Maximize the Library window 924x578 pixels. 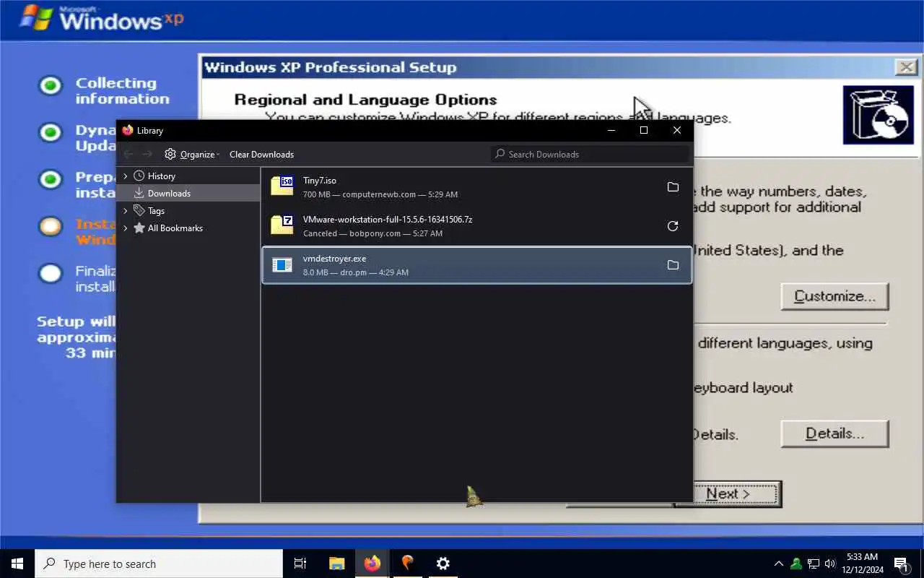[644, 130]
